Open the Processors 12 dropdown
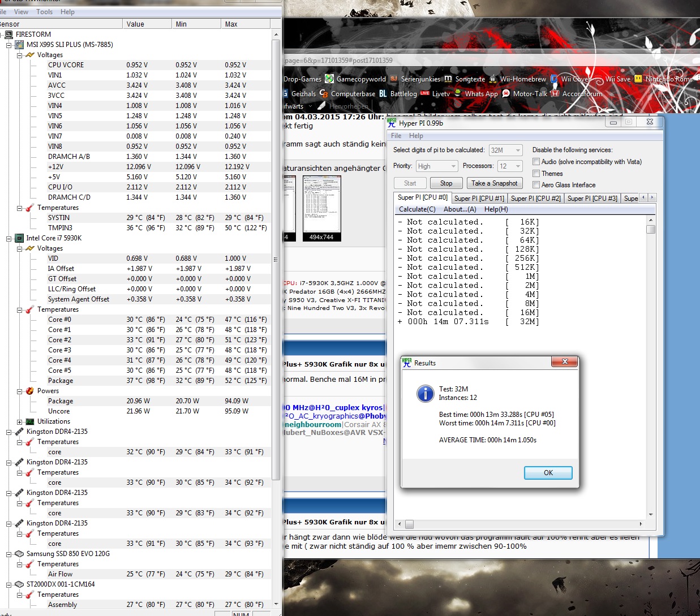 510,166
